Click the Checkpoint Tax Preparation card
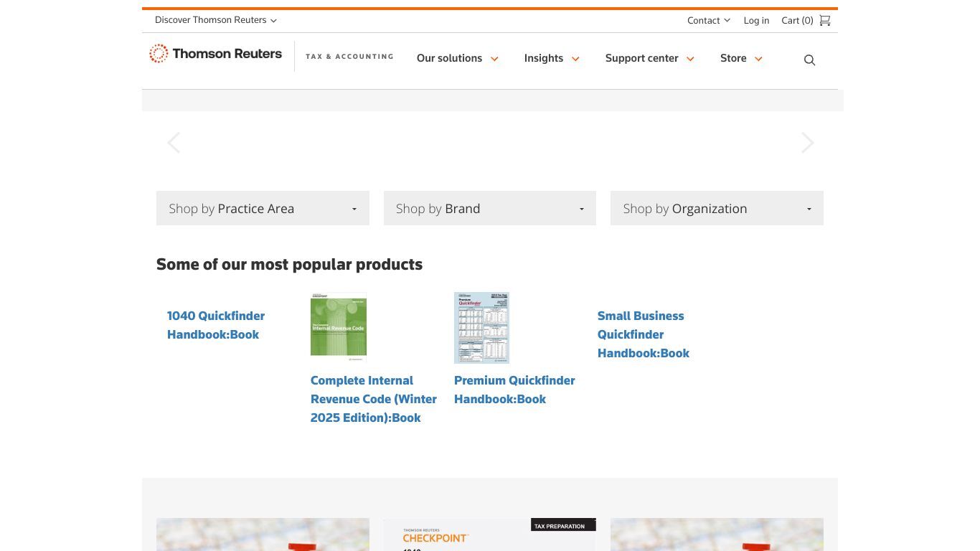Viewport: 980px width, 551px height. pyautogui.click(x=490, y=534)
